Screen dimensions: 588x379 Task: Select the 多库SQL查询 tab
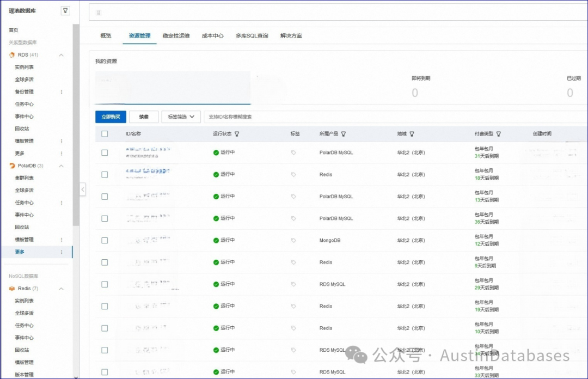[x=252, y=35]
